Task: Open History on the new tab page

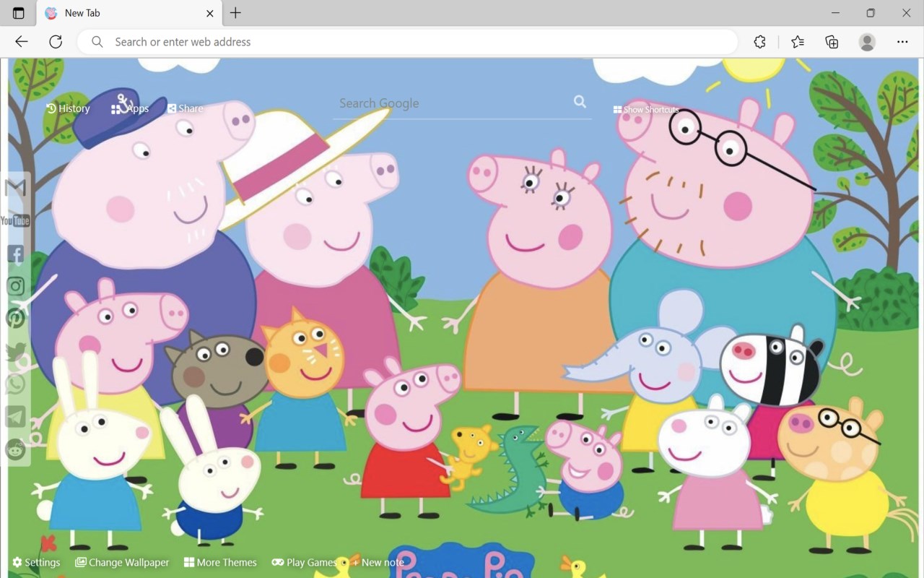Action: point(68,108)
